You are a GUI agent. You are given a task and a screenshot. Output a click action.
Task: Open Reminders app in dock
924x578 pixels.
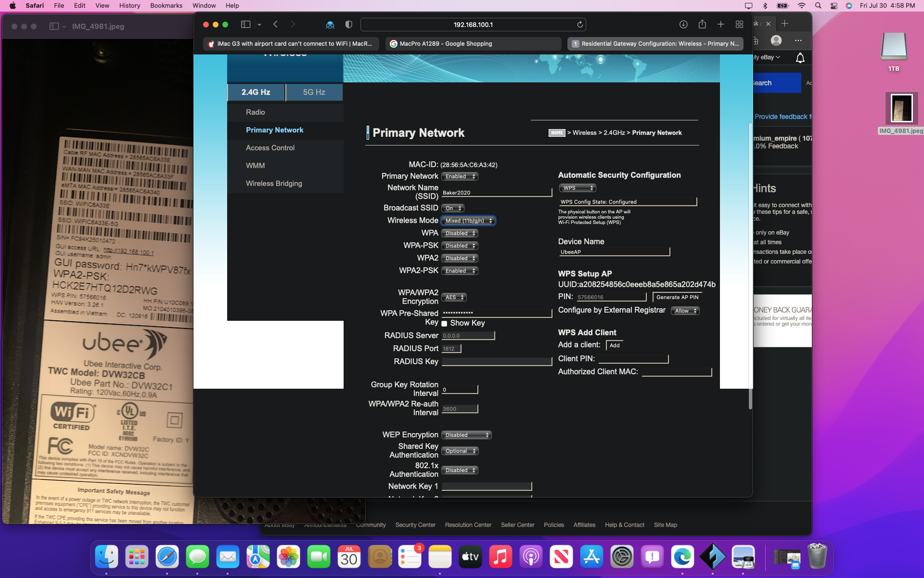pyautogui.click(x=410, y=557)
